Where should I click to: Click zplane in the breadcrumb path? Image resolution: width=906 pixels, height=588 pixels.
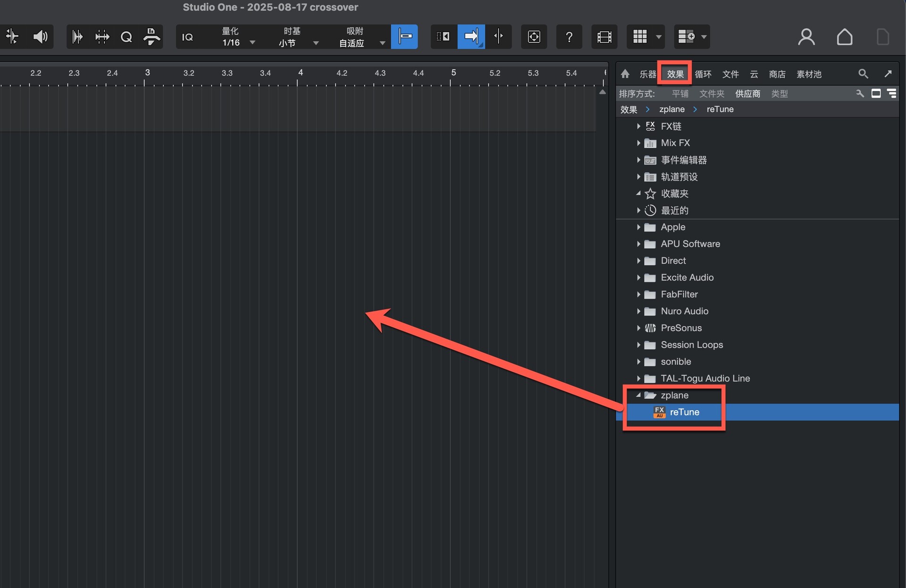point(671,109)
